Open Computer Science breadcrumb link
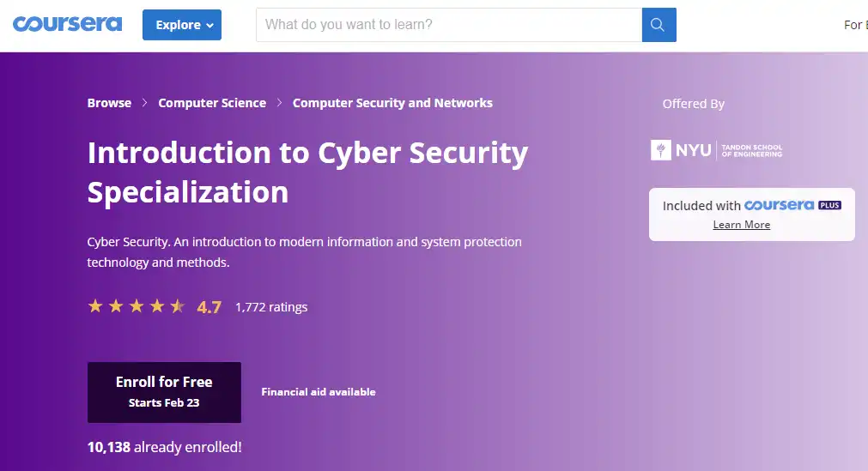This screenshot has width=868, height=471. tap(212, 103)
